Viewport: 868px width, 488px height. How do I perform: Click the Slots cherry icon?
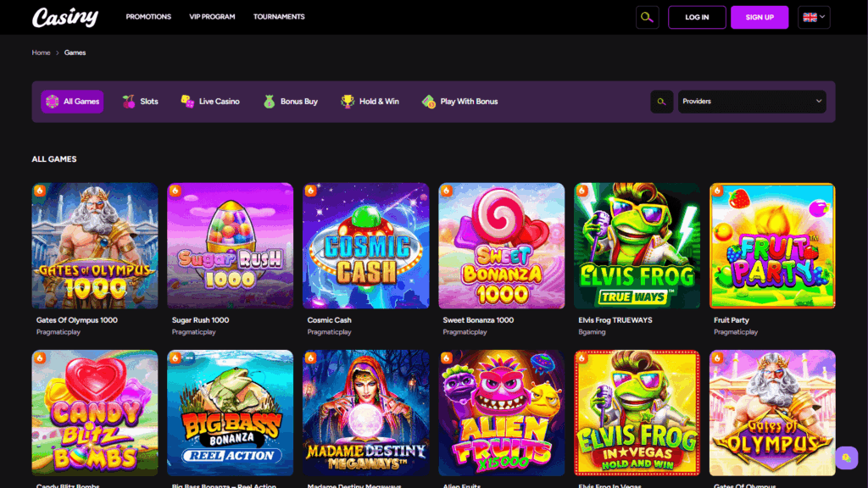coord(129,102)
